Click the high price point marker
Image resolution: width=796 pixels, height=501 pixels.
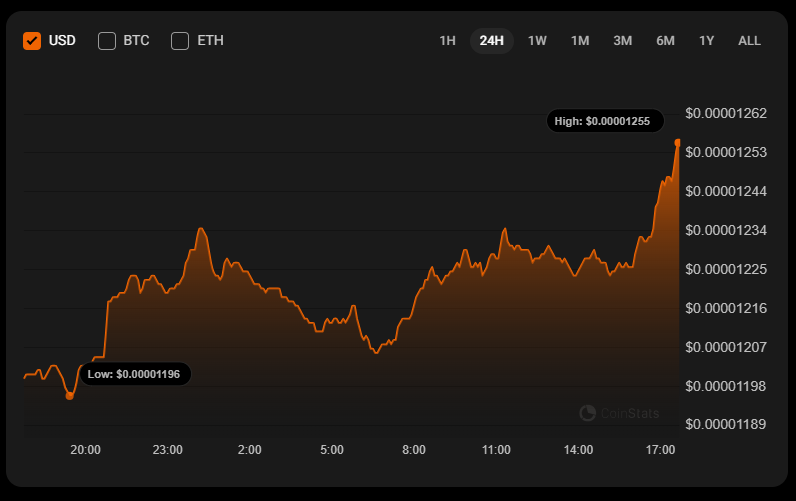click(677, 143)
